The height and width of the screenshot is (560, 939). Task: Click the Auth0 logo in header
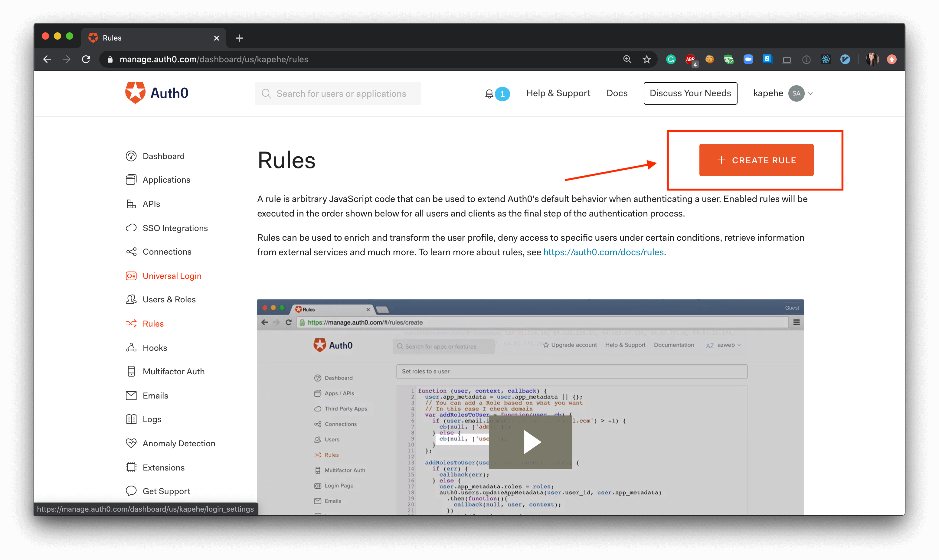click(x=157, y=93)
